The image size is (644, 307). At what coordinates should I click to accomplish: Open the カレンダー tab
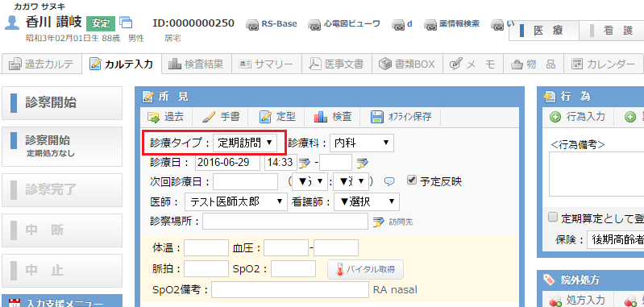click(603, 64)
